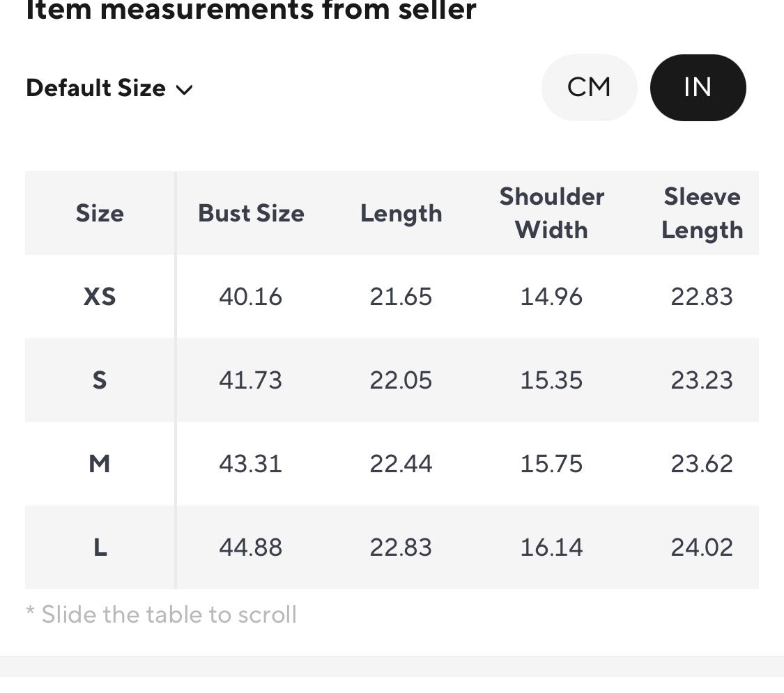Click XS bust size value 40.16

tap(250, 297)
